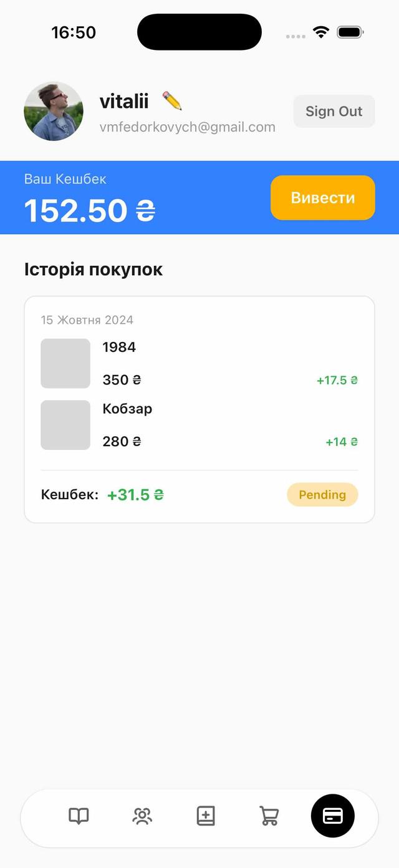The image size is (399, 868).
Task: Tap the Ваш Кешбек banner label
Action: pos(65,179)
